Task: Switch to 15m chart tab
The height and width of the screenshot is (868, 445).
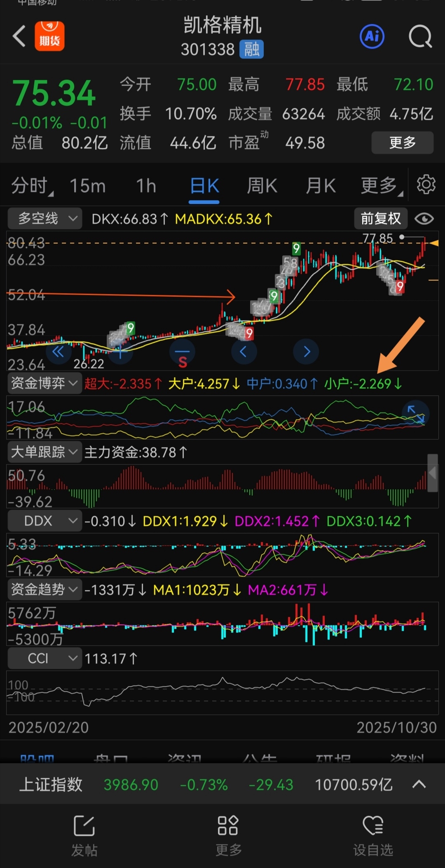Action: point(88,186)
